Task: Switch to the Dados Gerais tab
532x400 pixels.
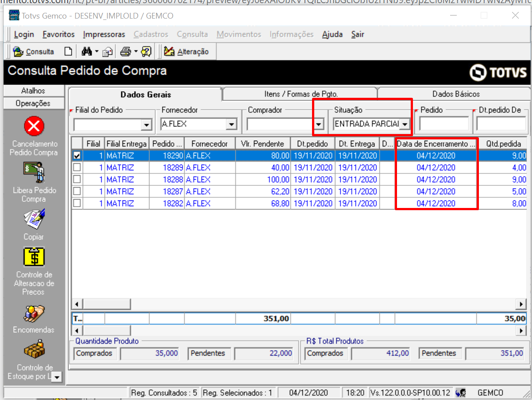Action: tap(146, 94)
